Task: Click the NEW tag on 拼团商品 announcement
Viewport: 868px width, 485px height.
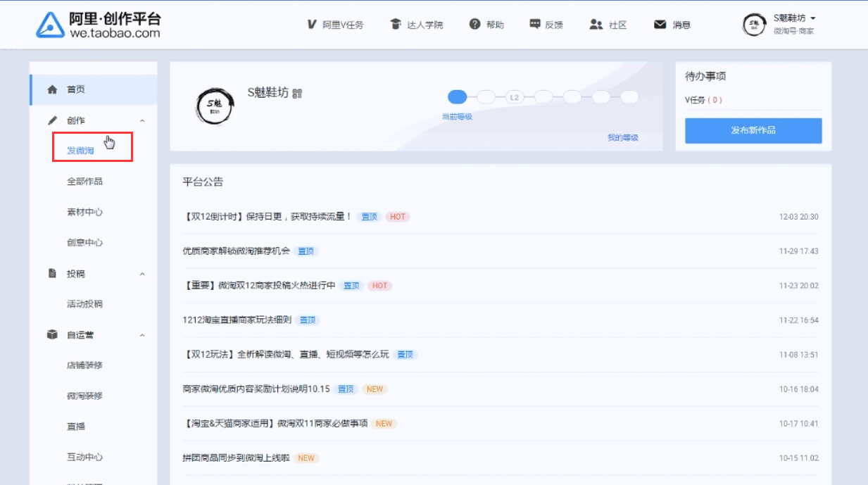Action: click(306, 458)
